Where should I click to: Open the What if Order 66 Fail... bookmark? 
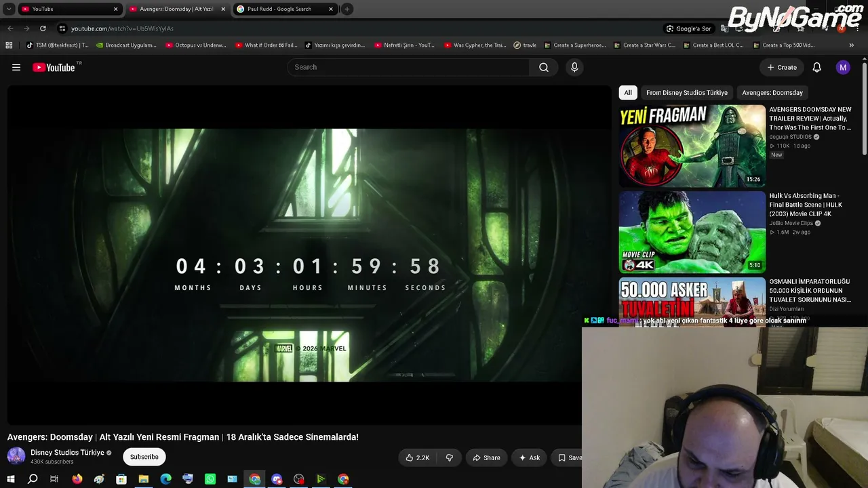pyautogui.click(x=267, y=45)
